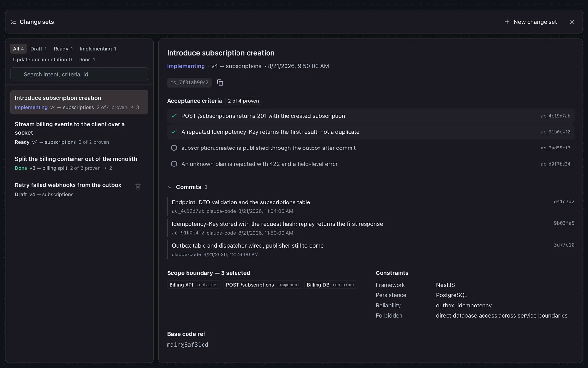Screen dimensions: 588x368
Task: Click the Implementing status in the detail header
Action: click(186, 66)
